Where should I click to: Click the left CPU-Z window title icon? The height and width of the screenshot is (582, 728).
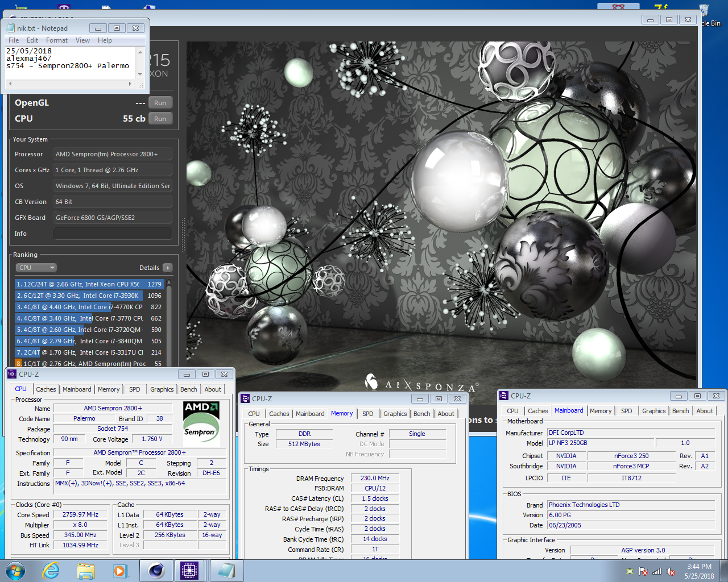pyautogui.click(x=12, y=374)
